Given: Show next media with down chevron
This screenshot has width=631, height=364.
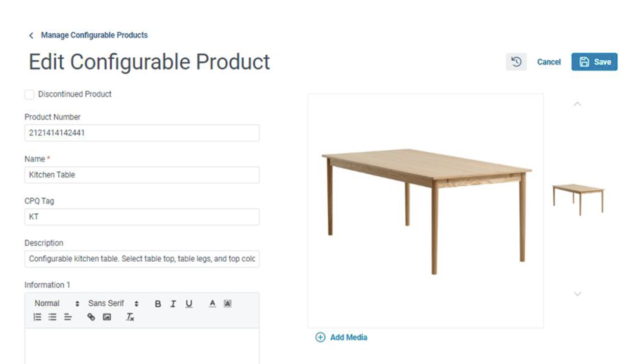Looking at the screenshot, I should point(578,294).
